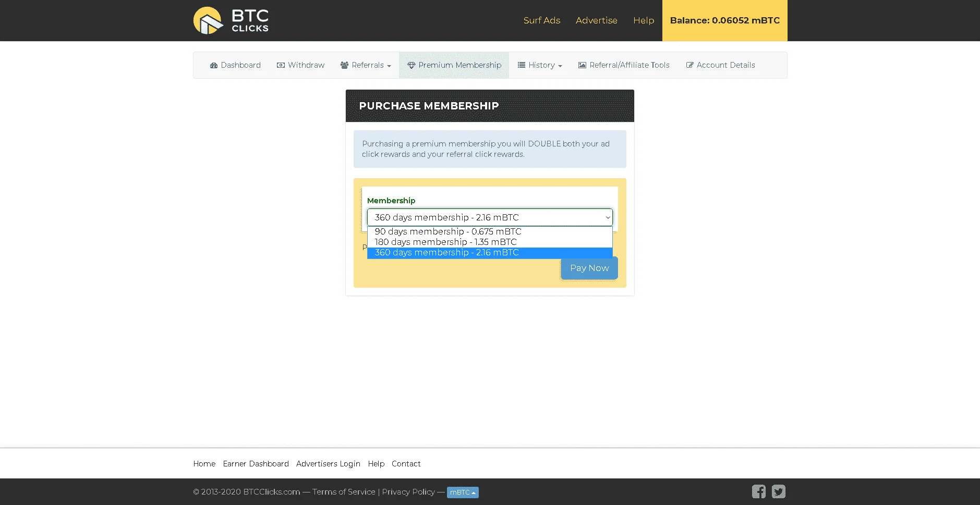The image size is (980, 505).
Task: Open the Account Details tab
Action: (720, 65)
